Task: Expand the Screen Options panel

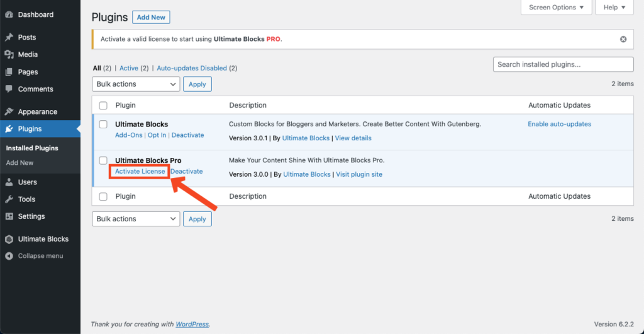Action: [x=556, y=8]
